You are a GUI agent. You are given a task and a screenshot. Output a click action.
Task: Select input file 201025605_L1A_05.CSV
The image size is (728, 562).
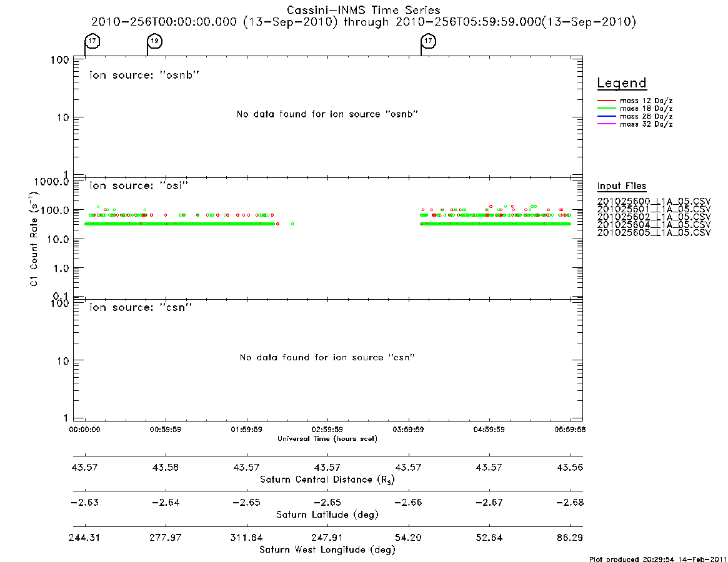(x=654, y=233)
